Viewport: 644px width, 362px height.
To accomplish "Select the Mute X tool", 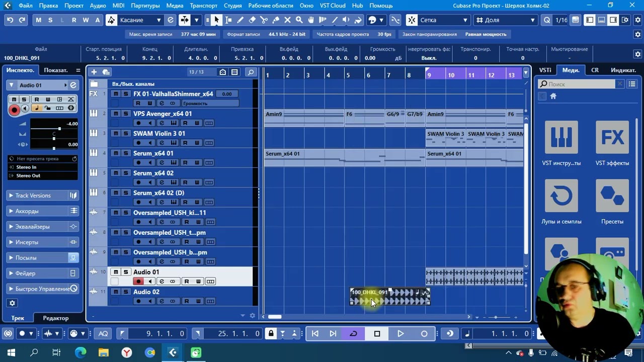I will (x=287, y=20).
